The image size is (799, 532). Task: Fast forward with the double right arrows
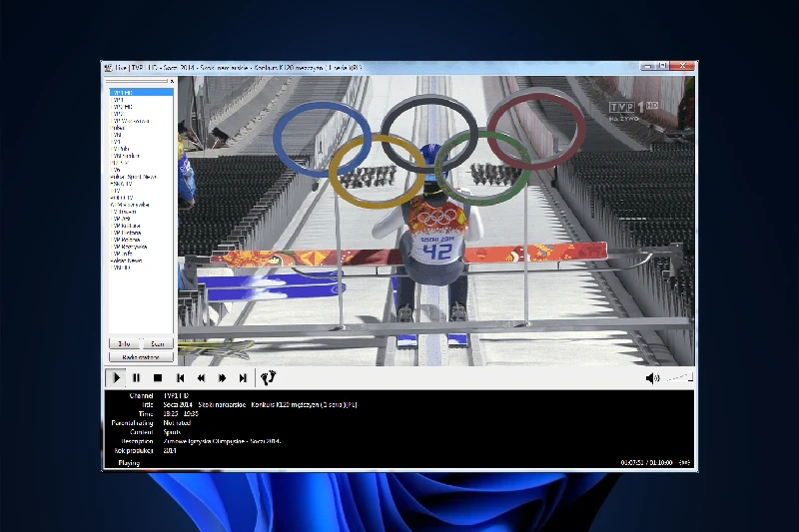pos(222,377)
